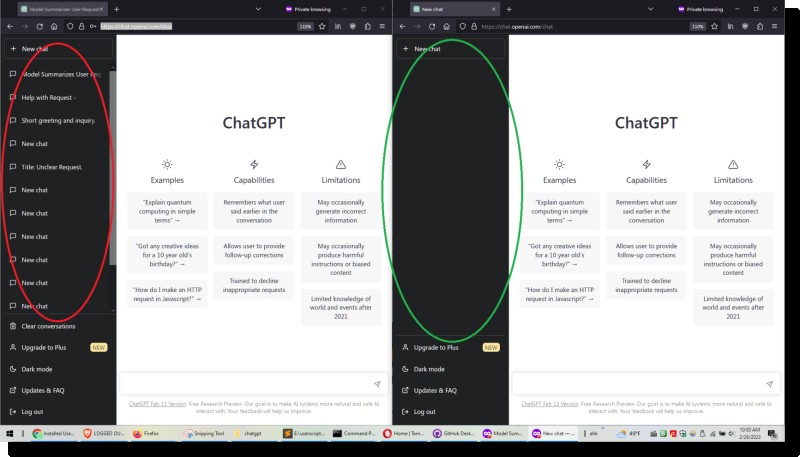Image resolution: width=800 pixels, height=457 pixels.
Task: Select the 'Model Summarizes User Request' browser tab
Action: point(62,9)
